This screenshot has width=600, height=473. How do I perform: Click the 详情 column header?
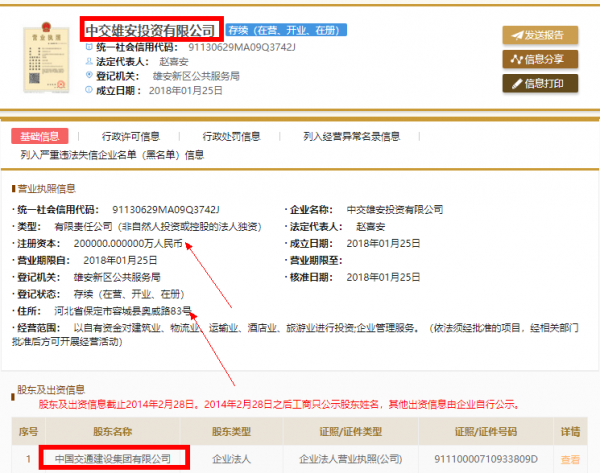click(570, 432)
